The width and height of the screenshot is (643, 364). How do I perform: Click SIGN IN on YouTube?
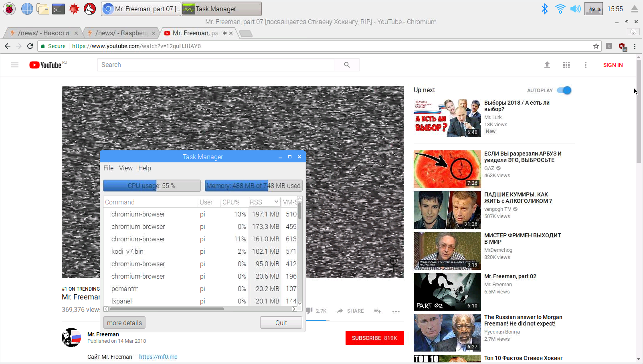coord(613,65)
